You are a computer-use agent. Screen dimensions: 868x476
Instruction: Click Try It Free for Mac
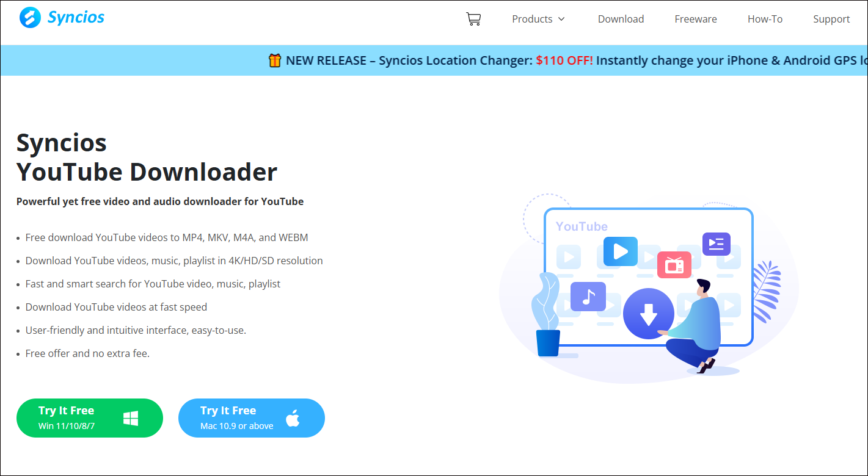252,418
